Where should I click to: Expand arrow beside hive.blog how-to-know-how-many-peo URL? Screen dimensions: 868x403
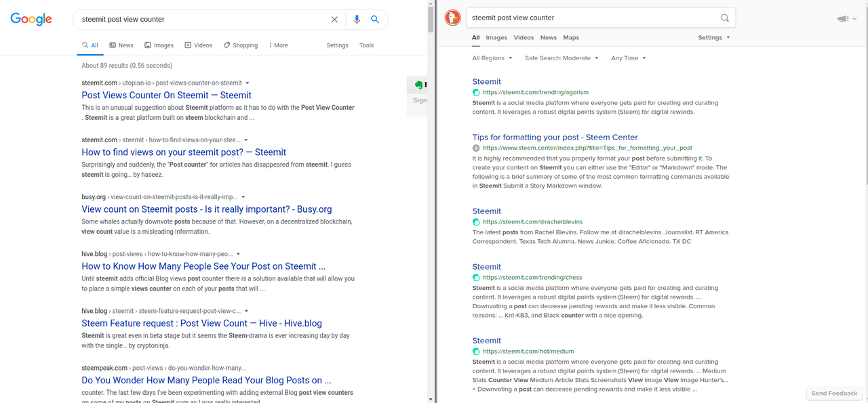pos(239,254)
